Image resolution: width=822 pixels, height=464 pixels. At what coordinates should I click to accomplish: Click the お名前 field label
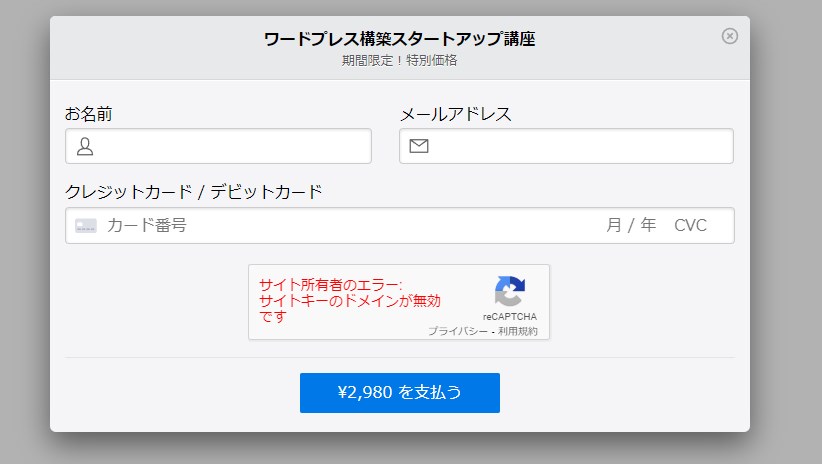[x=89, y=114]
